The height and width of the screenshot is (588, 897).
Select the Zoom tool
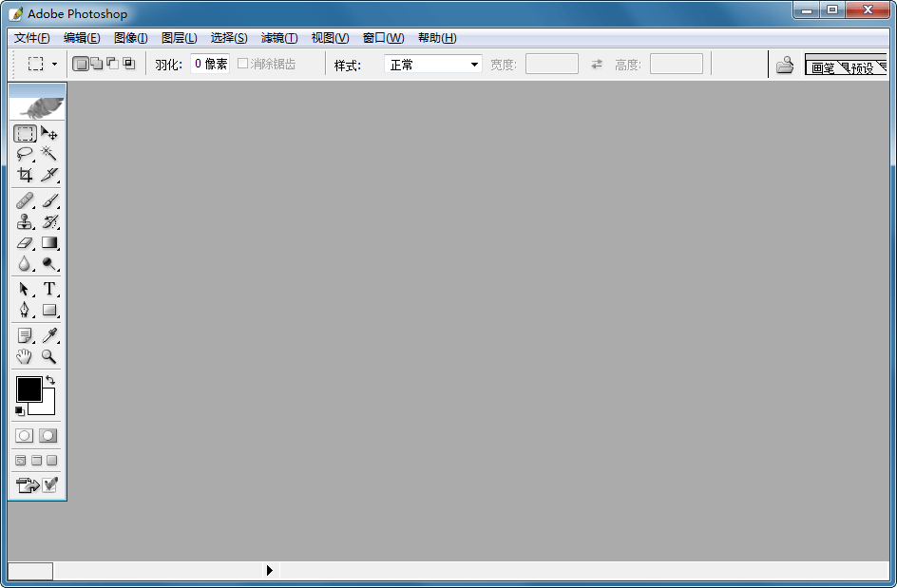[x=49, y=357]
